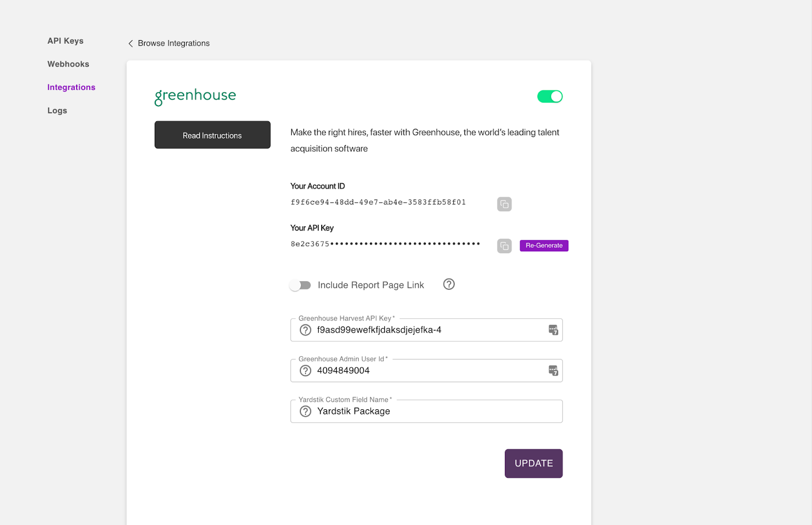The height and width of the screenshot is (525, 812).
Task: Go back via Browse Integrations chevron
Action: coord(130,44)
